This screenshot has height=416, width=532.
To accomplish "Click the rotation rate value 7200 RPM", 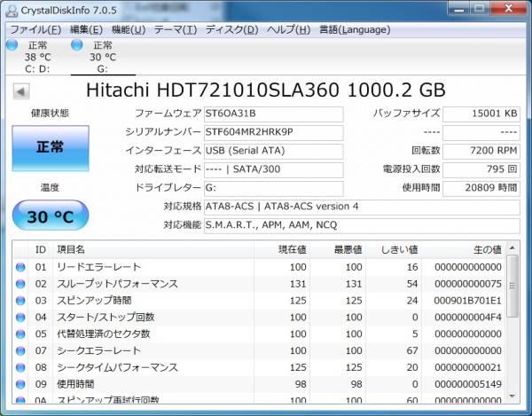I will point(481,152).
